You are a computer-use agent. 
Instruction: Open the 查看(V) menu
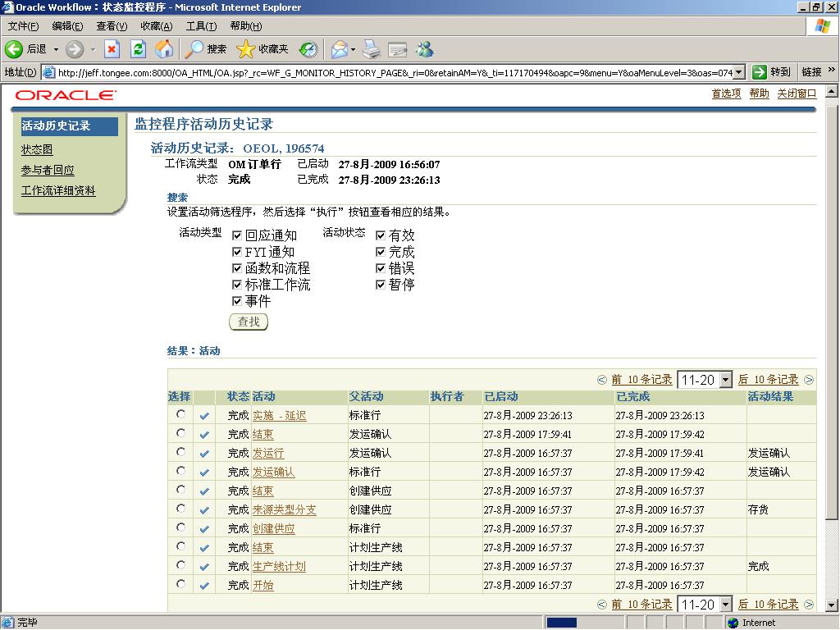coord(112,26)
